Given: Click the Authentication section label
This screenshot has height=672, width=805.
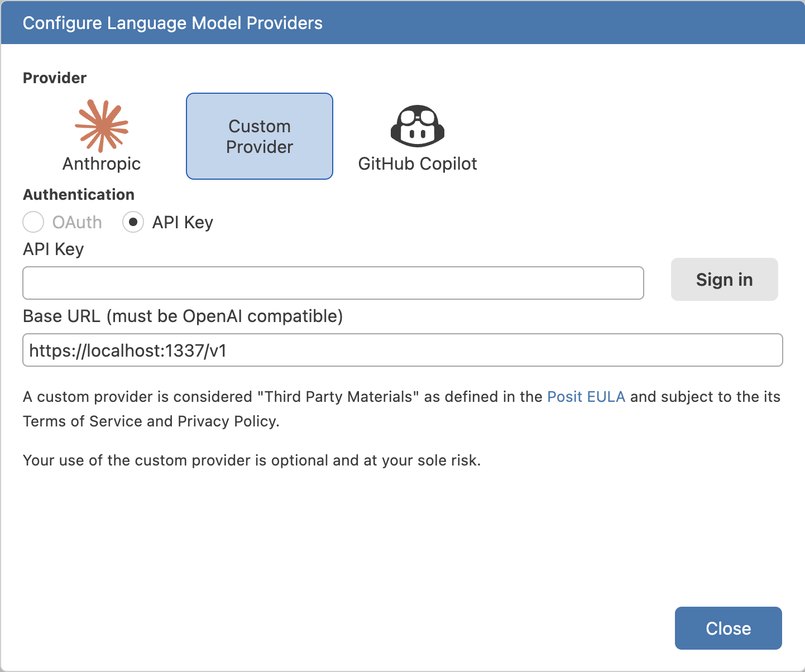Looking at the screenshot, I should tap(78, 194).
